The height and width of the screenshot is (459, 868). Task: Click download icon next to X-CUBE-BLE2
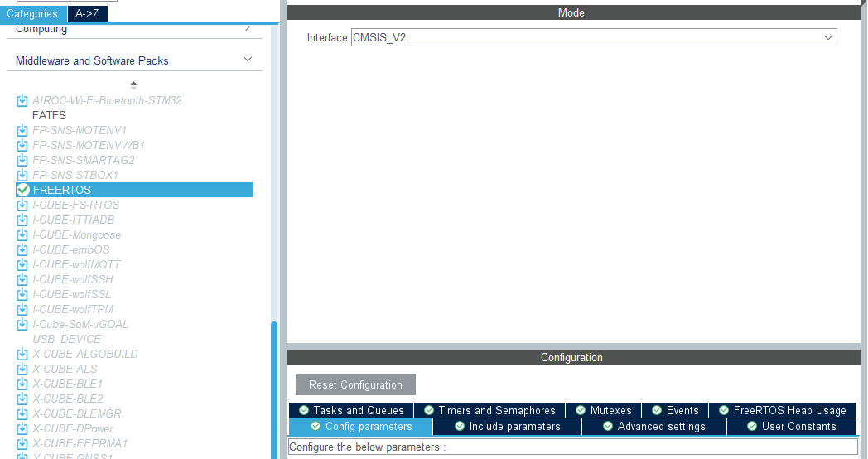22,399
